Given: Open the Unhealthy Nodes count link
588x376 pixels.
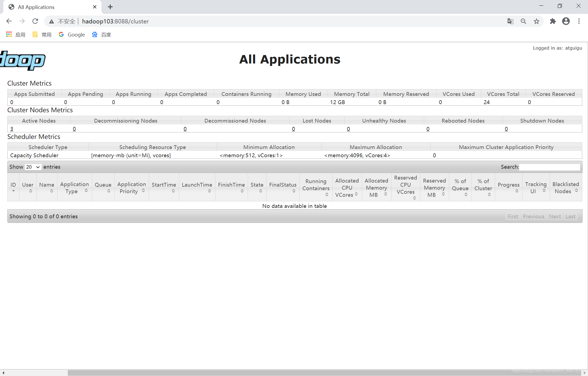Looking at the screenshot, I should click(x=348, y=129).
